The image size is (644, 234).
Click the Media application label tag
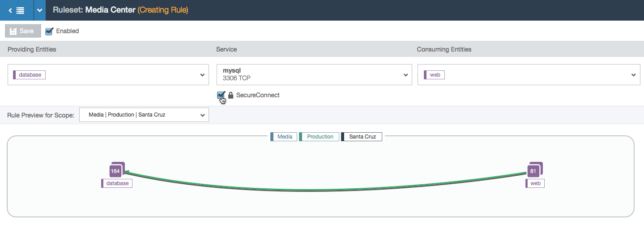(284, 136)
